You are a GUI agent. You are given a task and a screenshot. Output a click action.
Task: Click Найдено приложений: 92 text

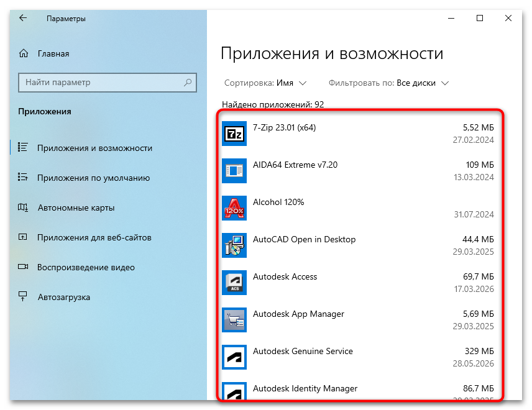273,104
